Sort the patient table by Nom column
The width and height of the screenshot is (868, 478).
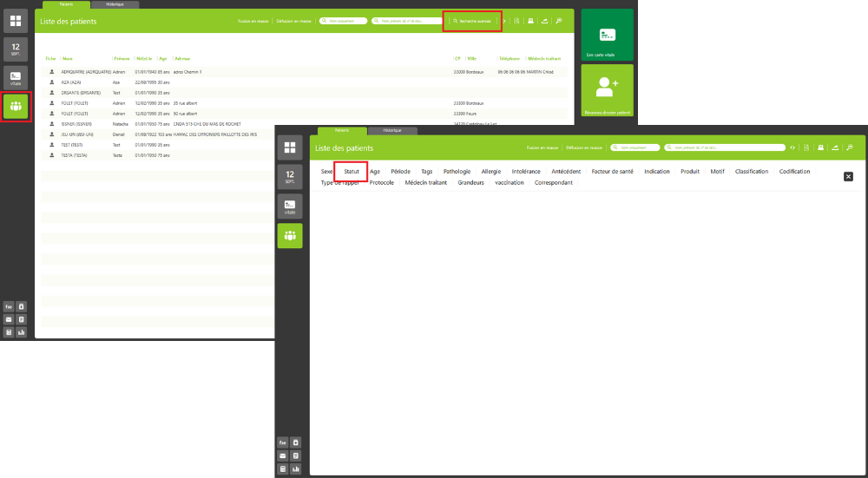pos(68,58)
